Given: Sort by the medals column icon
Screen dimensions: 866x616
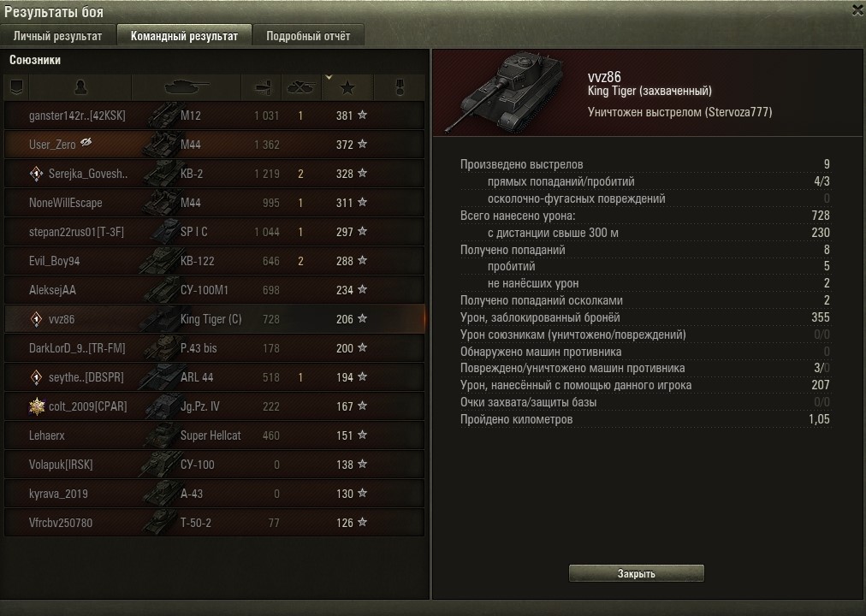Looking at the screenshot, I should [x=400, y=87].
